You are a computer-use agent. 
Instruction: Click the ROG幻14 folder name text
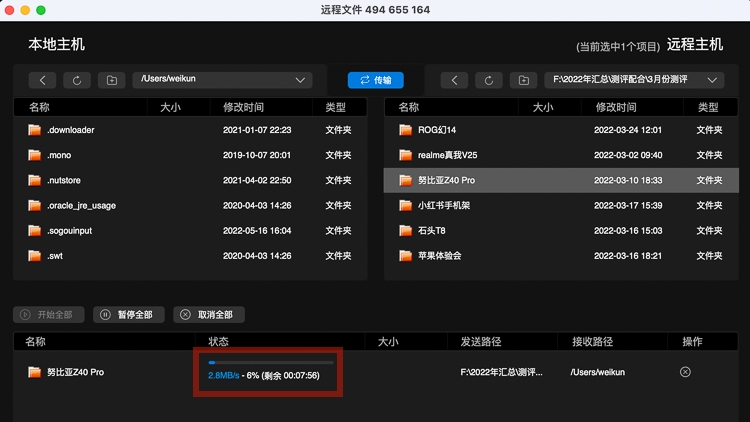[437, 130]
